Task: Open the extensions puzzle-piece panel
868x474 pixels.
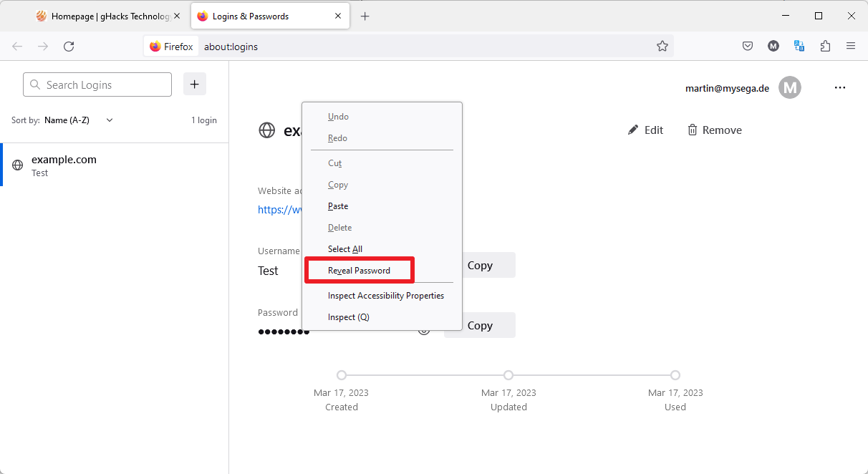Action: (x=825, y=46)
